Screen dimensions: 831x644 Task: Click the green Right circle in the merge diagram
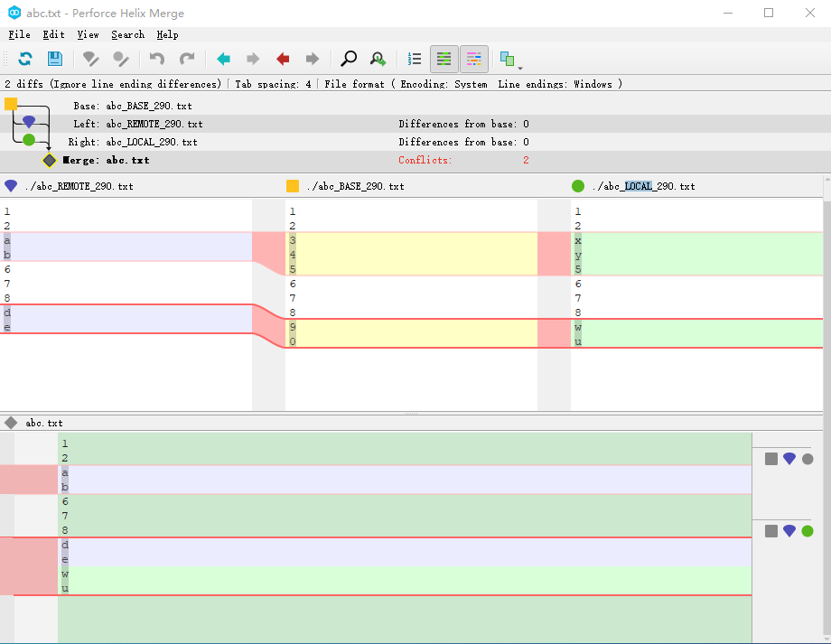(29, 139)
